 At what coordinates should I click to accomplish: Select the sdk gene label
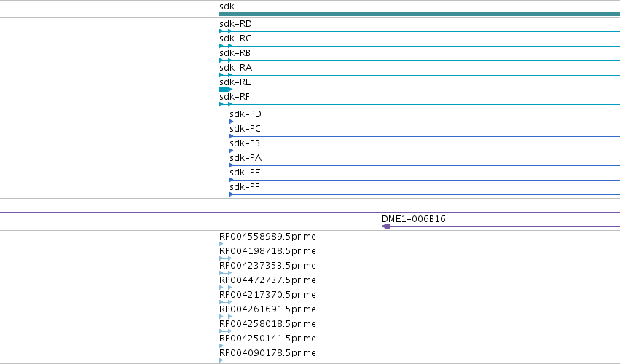[227, 7]
